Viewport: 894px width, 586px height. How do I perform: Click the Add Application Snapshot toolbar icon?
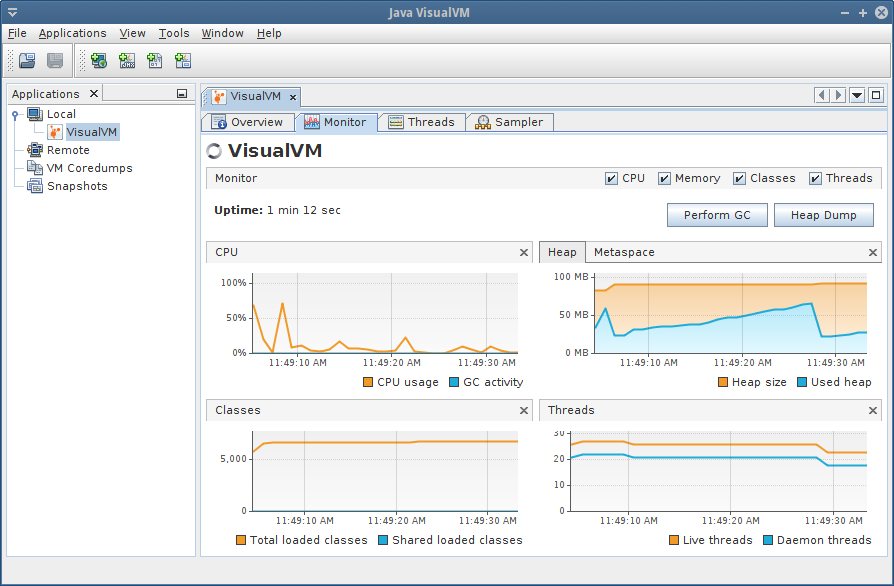(182, 60)
